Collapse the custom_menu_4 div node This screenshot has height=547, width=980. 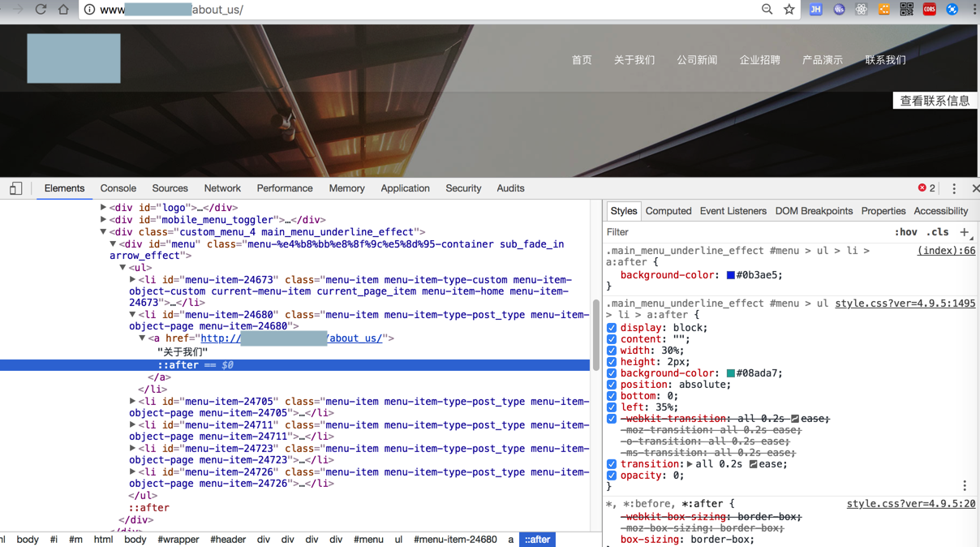tap(103, 232)
